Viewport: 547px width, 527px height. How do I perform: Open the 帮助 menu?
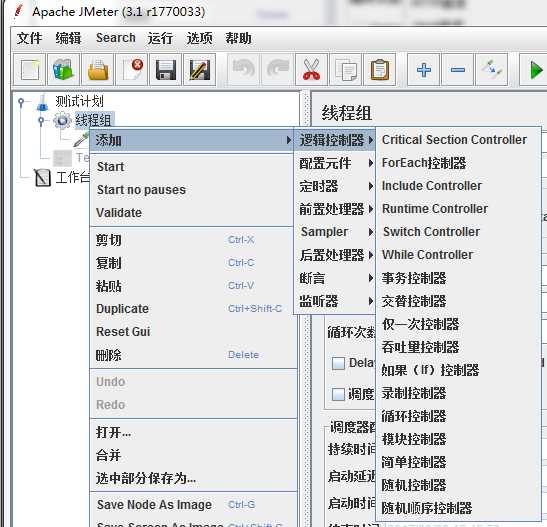[x=238, y=38]
